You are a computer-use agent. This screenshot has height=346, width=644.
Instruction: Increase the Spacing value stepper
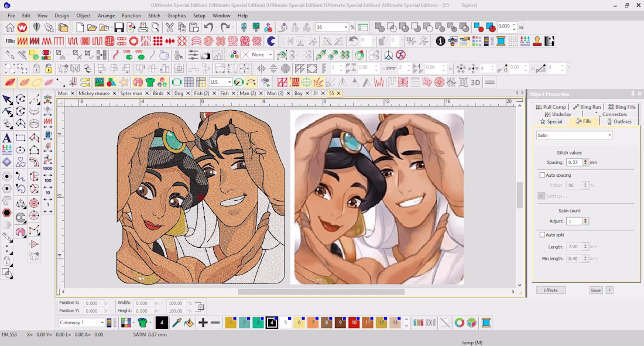coord(585,160)
